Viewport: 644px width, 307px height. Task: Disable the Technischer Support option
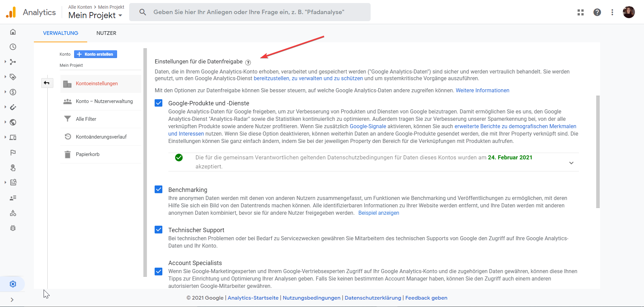tap(158, 229)
